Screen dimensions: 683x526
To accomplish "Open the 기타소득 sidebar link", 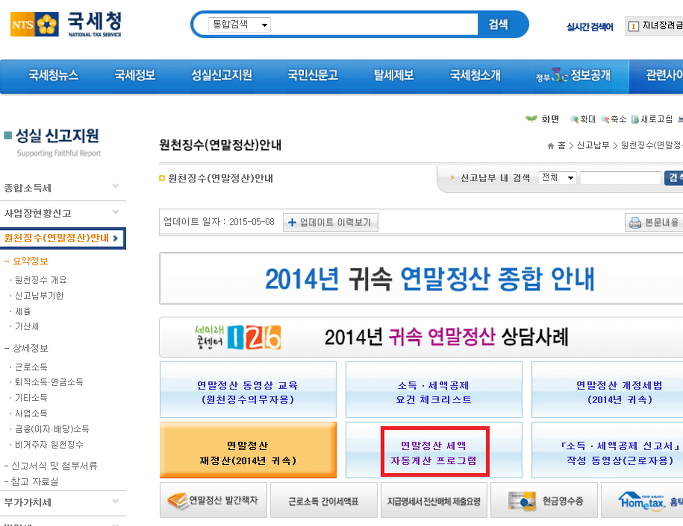I will coord(31,398).
